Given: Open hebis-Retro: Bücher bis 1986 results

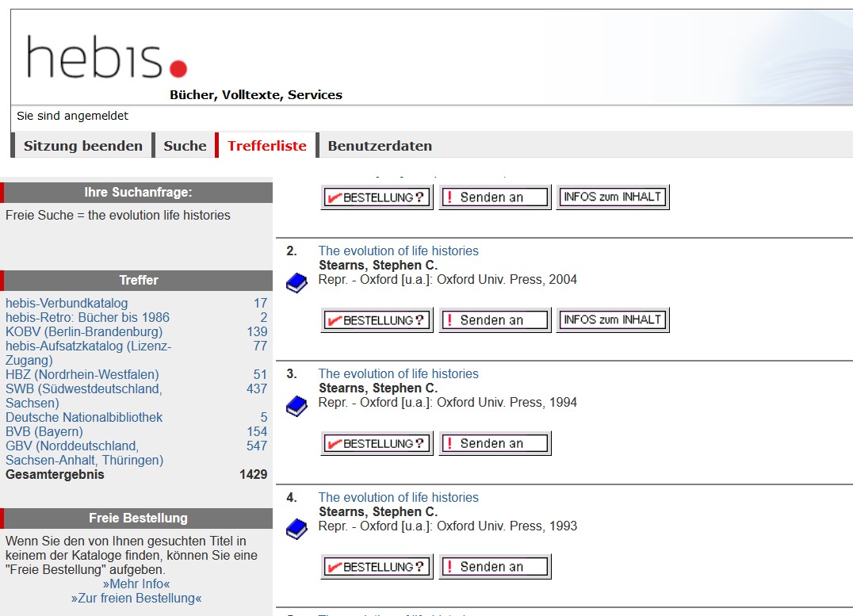Looking at the screenshot, I should 87,317.
